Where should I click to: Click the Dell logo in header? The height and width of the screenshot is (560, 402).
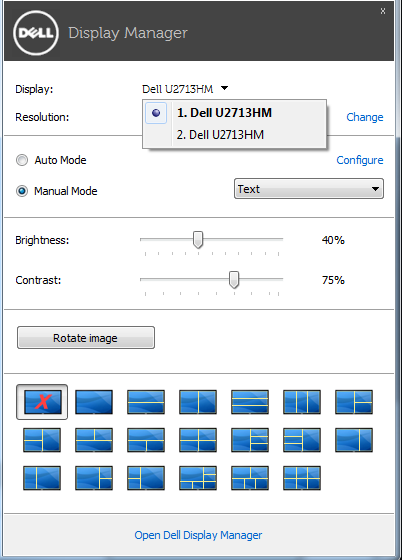point(36,33)
